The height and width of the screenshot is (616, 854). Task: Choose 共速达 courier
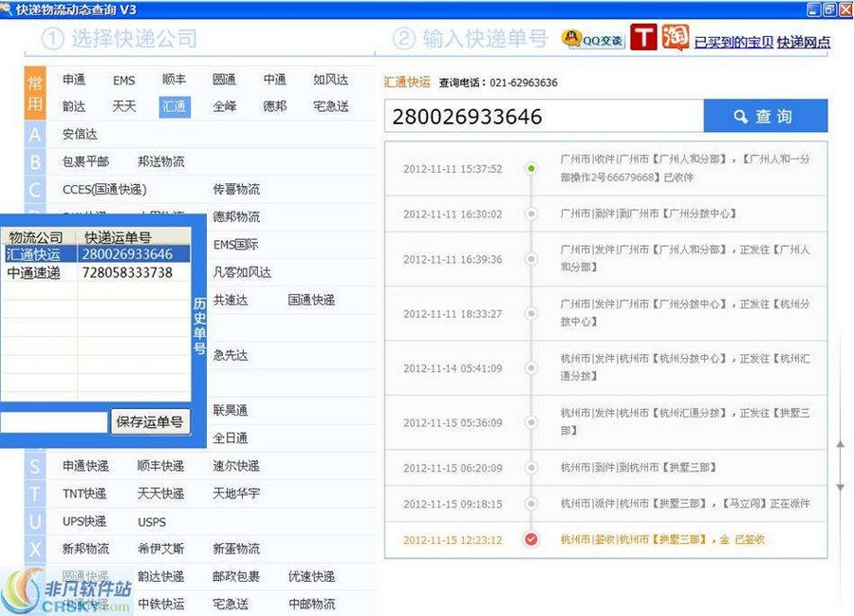point(231,300)
